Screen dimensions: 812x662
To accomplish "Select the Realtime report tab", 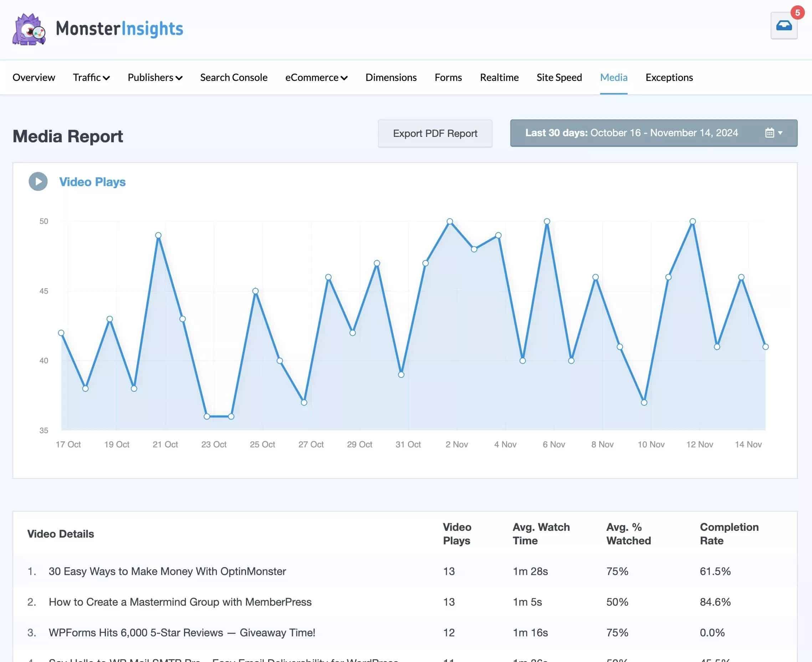I will [x=499, y=77].
